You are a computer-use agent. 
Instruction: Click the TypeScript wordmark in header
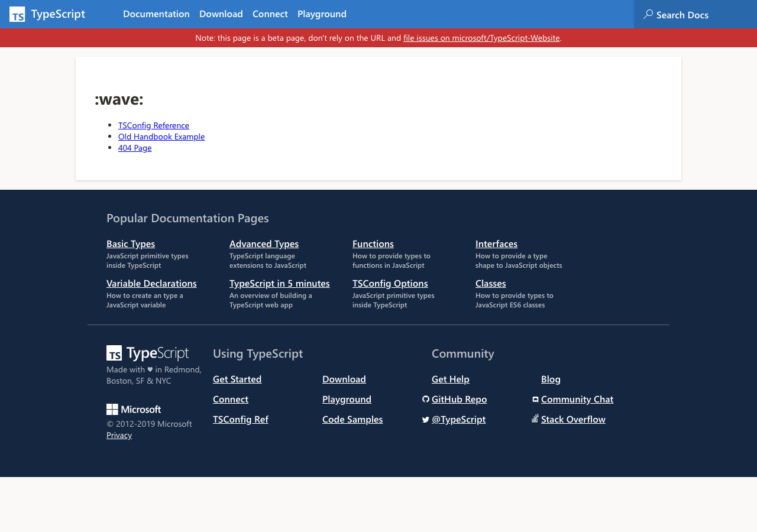(x=58, y=14)
